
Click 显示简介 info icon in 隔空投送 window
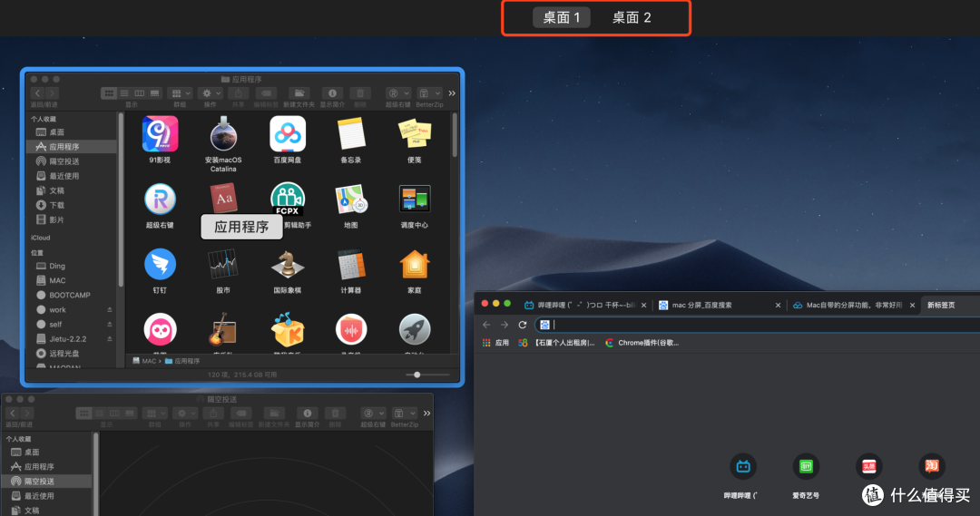308,413
